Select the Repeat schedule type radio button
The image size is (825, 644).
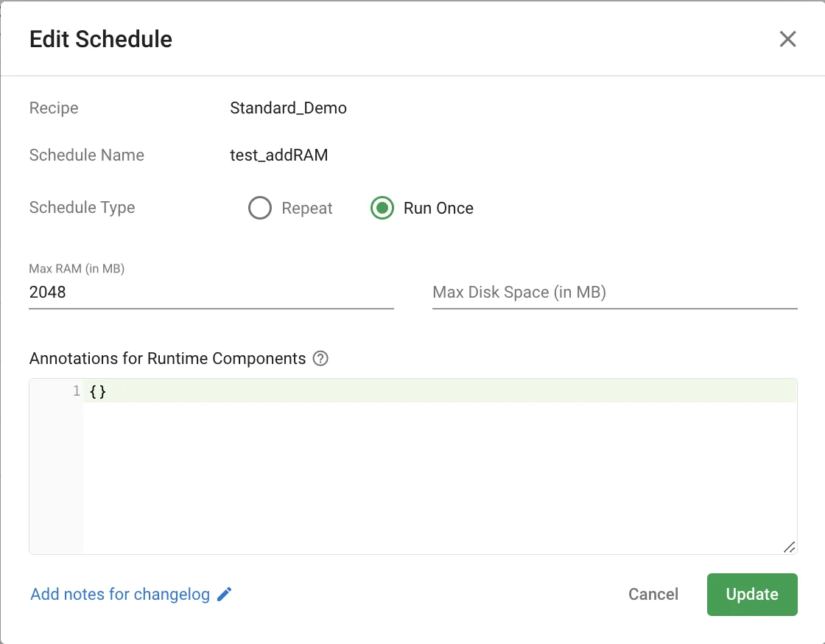point(260,209)
